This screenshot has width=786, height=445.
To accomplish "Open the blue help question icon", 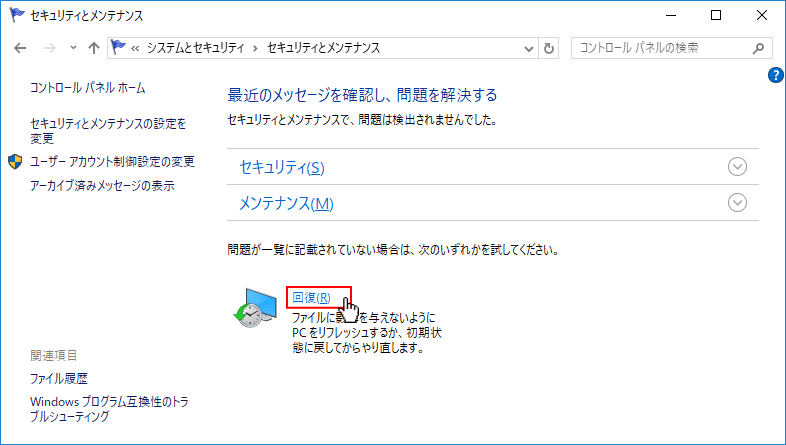I will coord(775,75).
